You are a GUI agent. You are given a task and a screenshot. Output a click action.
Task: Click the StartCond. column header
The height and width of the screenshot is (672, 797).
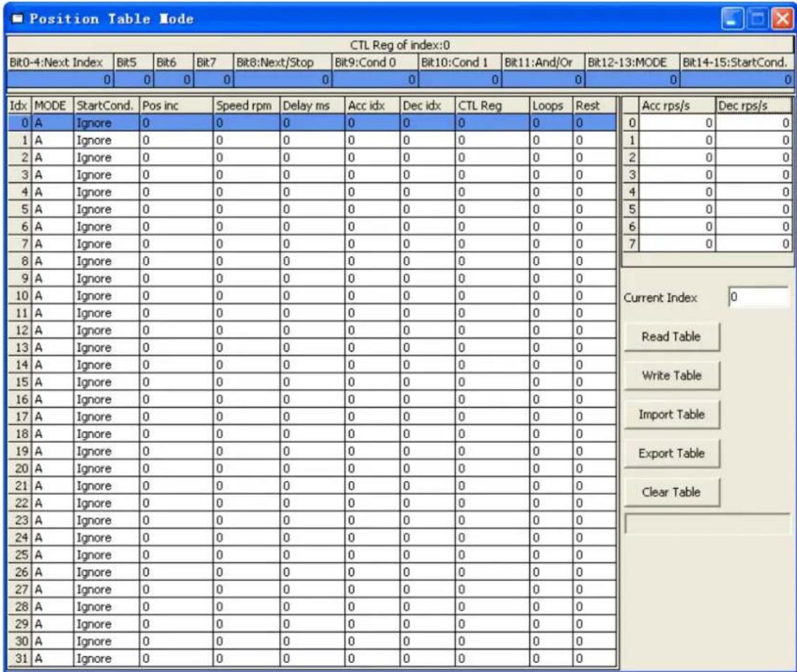(106, 106)
